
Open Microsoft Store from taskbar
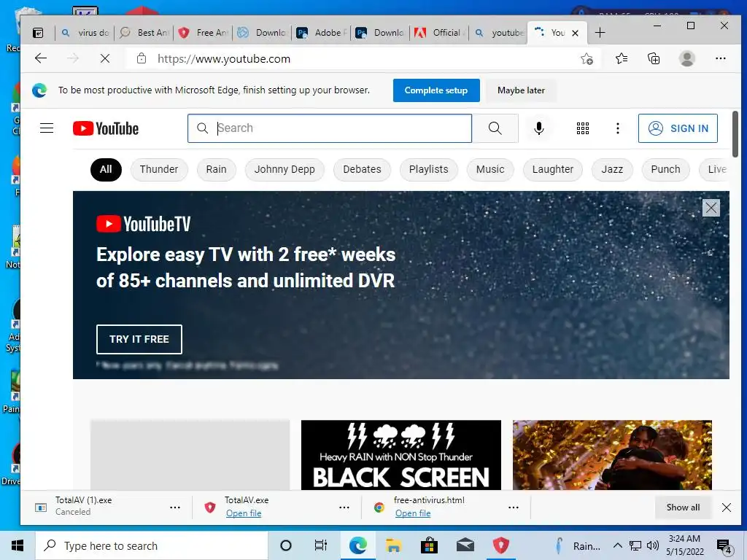[x=429, y=545]
